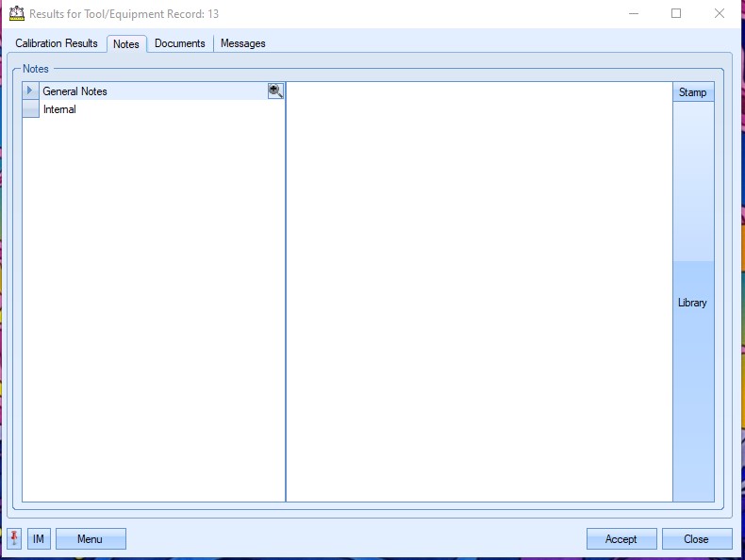
Task: Click the Close button at bottom
Action: click(697, 538)
